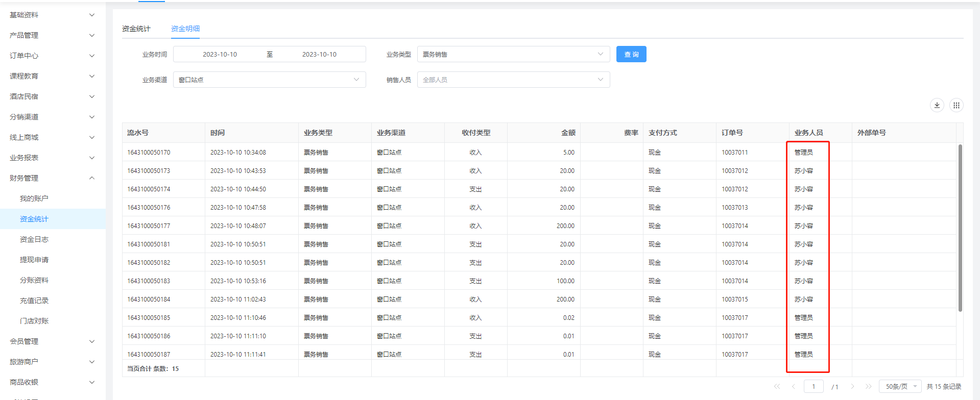The height and width of the screenshot is (400, 980).
Task: Open the 业务渠道 dropdown
Action: 269,80
